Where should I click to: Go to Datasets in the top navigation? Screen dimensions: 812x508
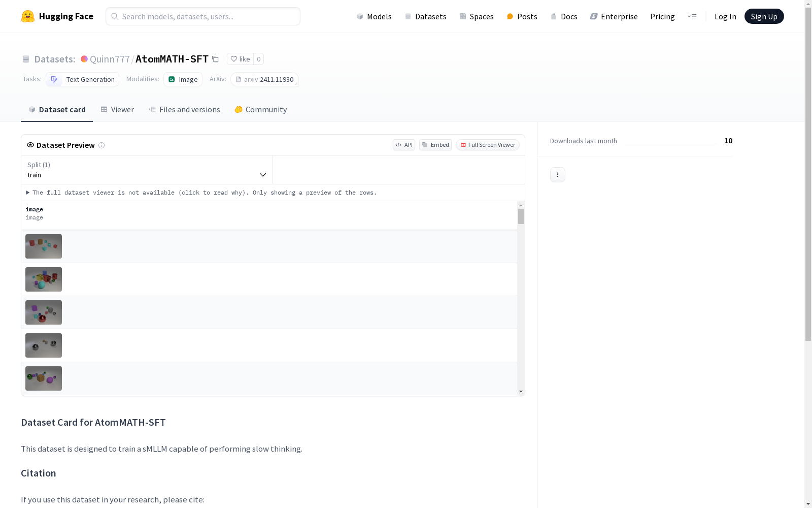click(x=425, y=16)
